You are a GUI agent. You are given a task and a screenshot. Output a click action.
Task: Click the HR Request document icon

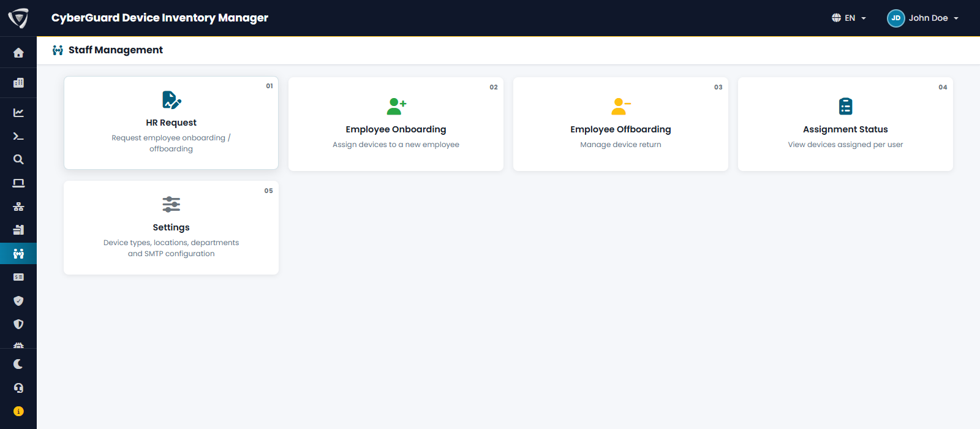coord(171,100)
